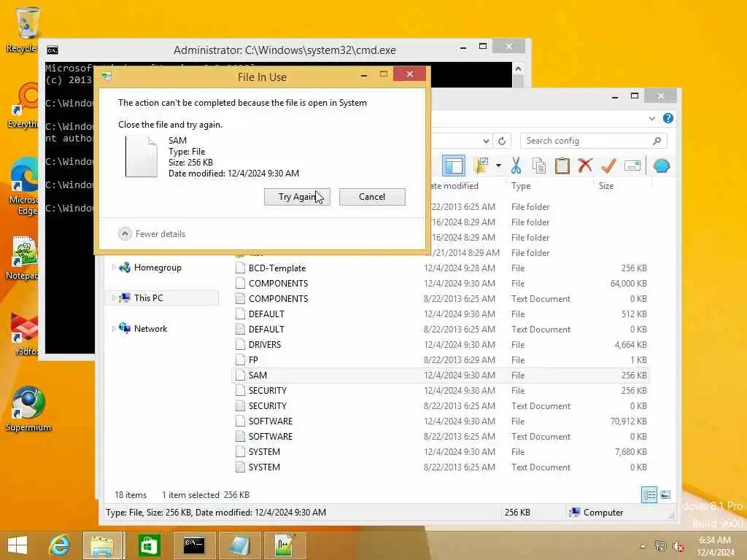Open the address bar history dropdown

point(485,141)
